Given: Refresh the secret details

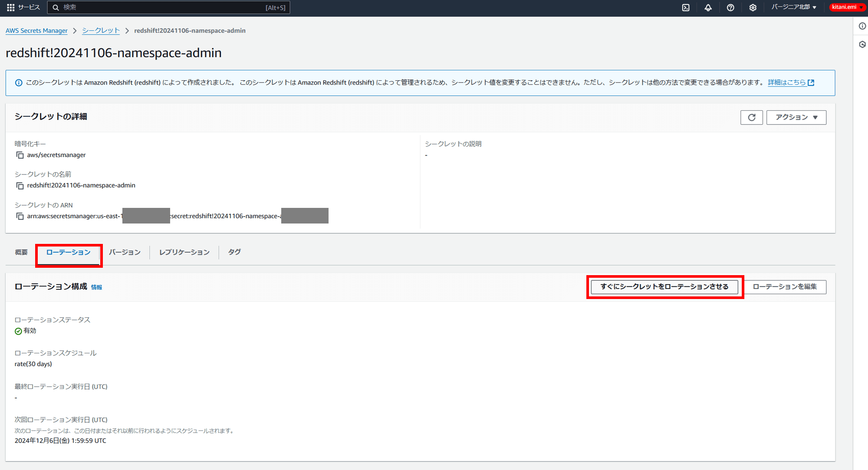Looking at the screenshot, I should (x=752, y=117).
